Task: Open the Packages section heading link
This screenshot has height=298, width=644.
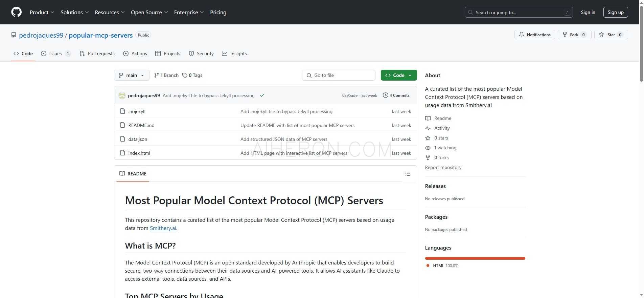Action: pos(436,217)
